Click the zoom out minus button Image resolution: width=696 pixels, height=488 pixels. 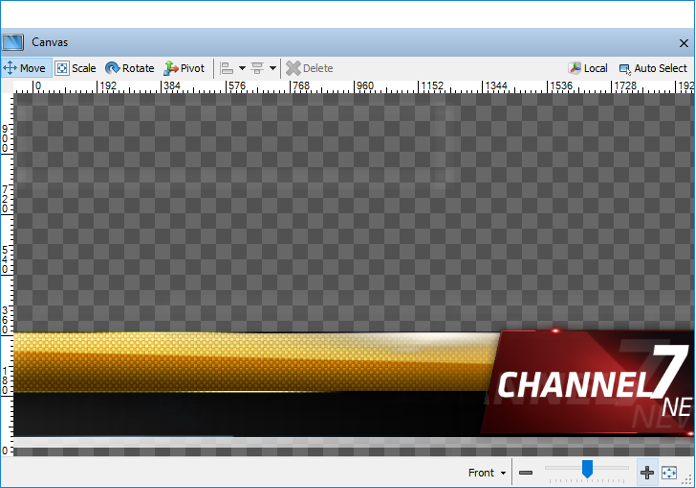526,473
